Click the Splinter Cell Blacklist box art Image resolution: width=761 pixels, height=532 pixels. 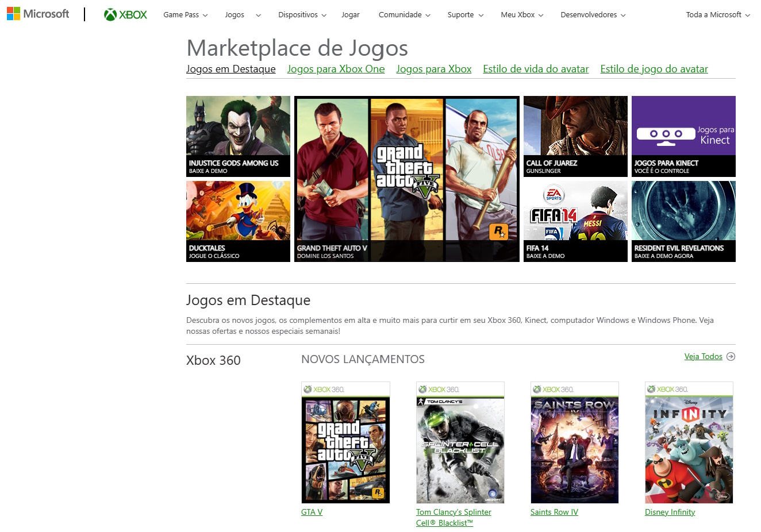(460, 442)
